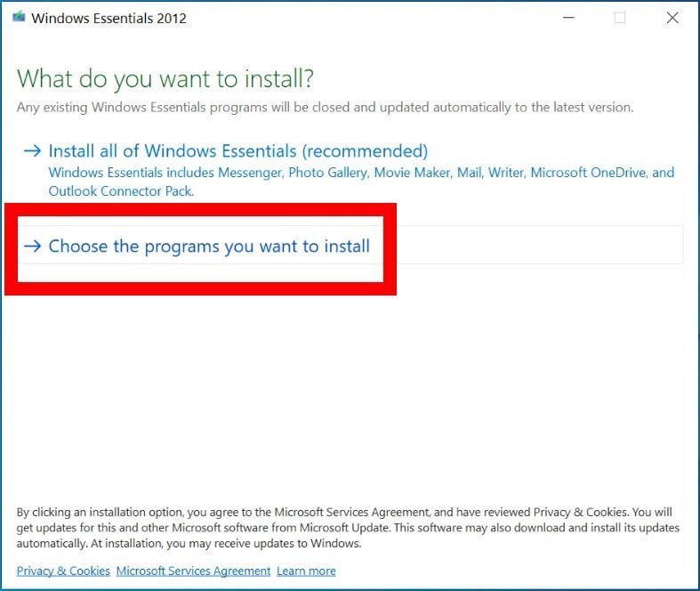Close the Windows Essentials 2012 installer
This screenshot has width=700, height=591.
pos(672,18)
